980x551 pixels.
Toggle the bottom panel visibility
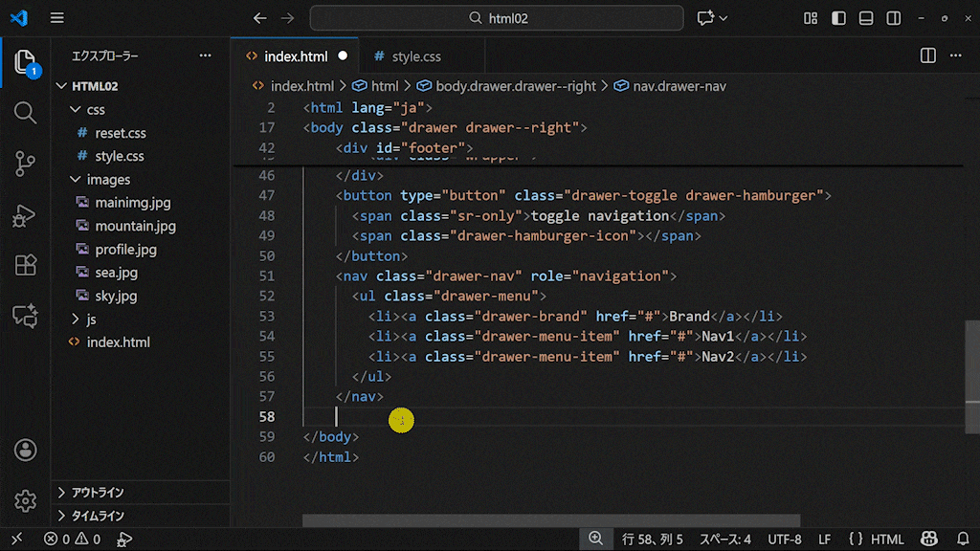click(866, 18)
